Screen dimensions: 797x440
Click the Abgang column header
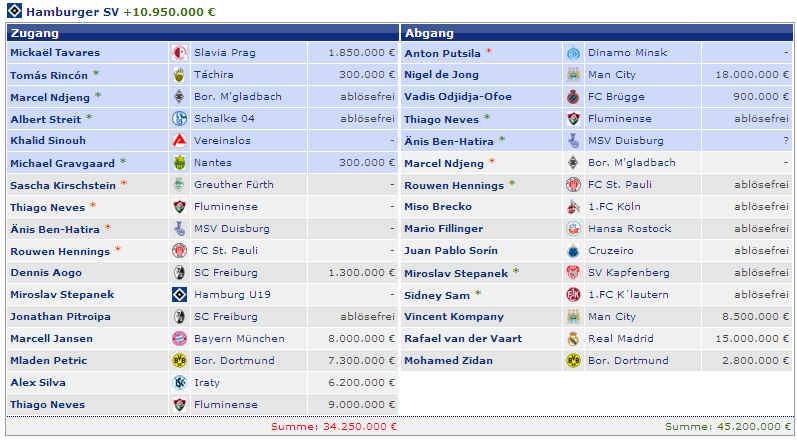(x=428, y=33)
